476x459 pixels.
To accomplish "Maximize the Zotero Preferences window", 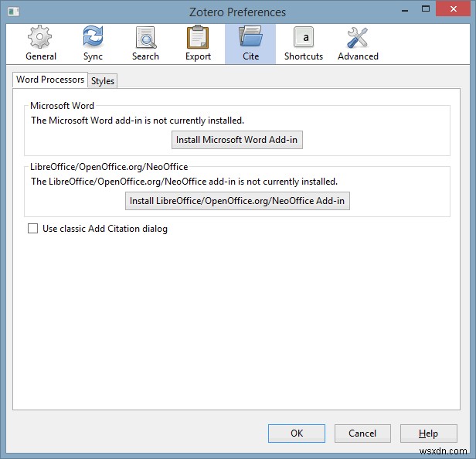I will pyautogui.click(x=426, y=9).
